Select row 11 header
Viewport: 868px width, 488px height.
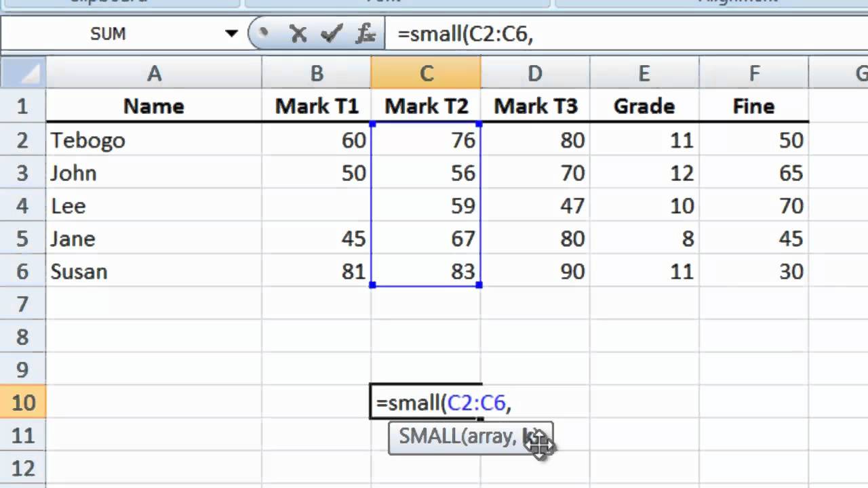click(x=23, y=435)
